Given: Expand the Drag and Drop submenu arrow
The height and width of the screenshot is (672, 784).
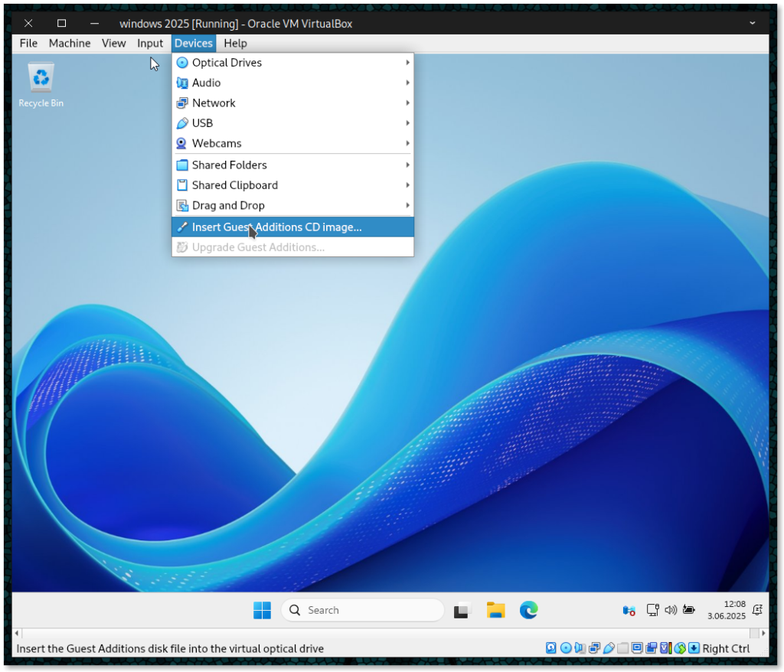Looking at the screenshot, I should pos(407,205).
